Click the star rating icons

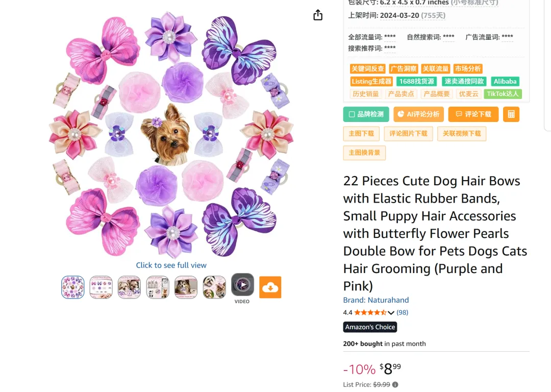coord(370,312)
